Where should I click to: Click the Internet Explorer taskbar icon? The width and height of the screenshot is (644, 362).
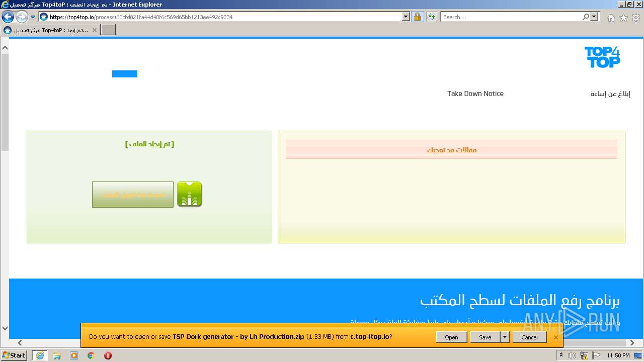coord(40,355)
